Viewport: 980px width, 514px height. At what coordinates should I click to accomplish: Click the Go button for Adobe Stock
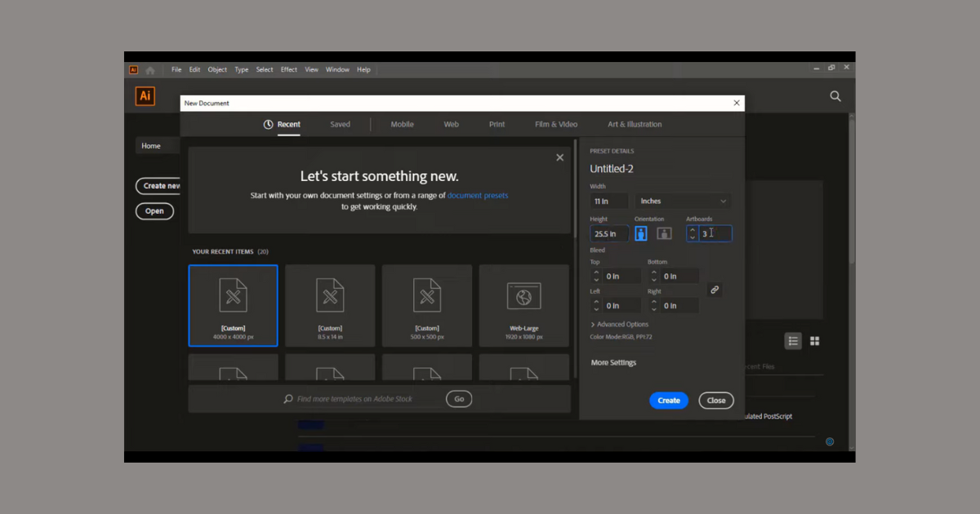coord(459,399)
